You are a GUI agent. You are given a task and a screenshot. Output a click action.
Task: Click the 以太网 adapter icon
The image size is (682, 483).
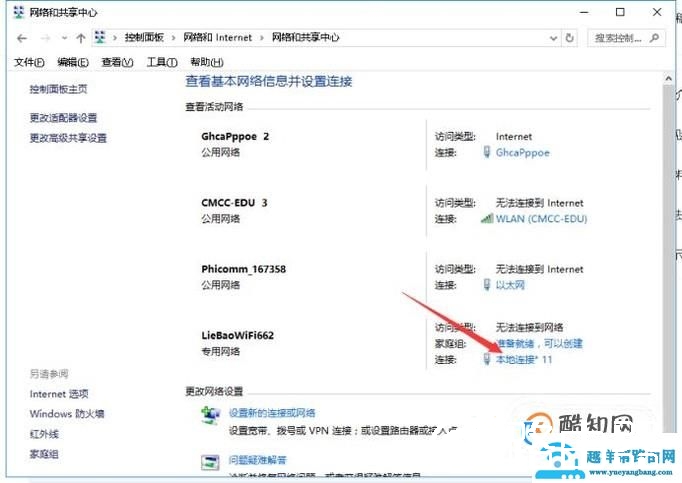(x=487, y=285)
